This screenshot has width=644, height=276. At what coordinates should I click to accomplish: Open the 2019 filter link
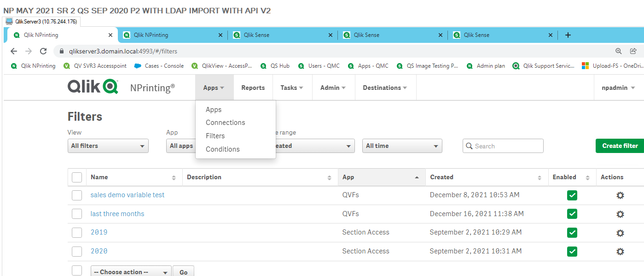99,232
